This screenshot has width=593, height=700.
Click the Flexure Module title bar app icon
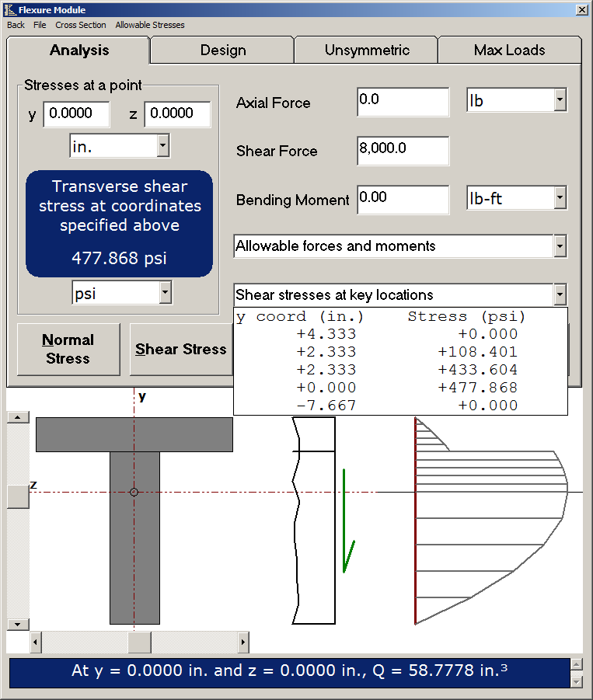tap(9, 10)
